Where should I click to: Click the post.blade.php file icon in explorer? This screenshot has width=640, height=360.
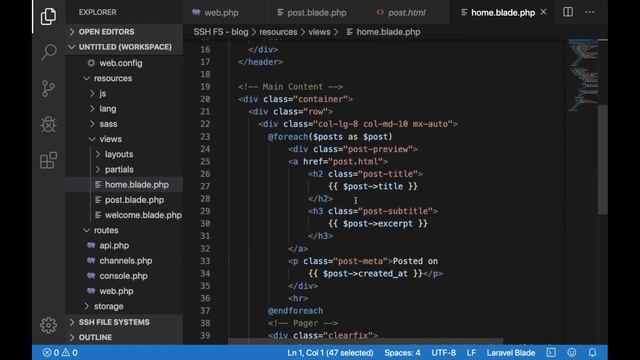point(98,200)
